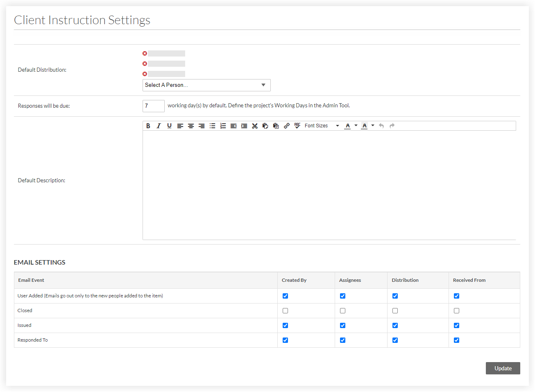Image resolution: width=535 pixels, height=392 pixels.
Task: Insert a numbered list
Action: click(223, 126)
